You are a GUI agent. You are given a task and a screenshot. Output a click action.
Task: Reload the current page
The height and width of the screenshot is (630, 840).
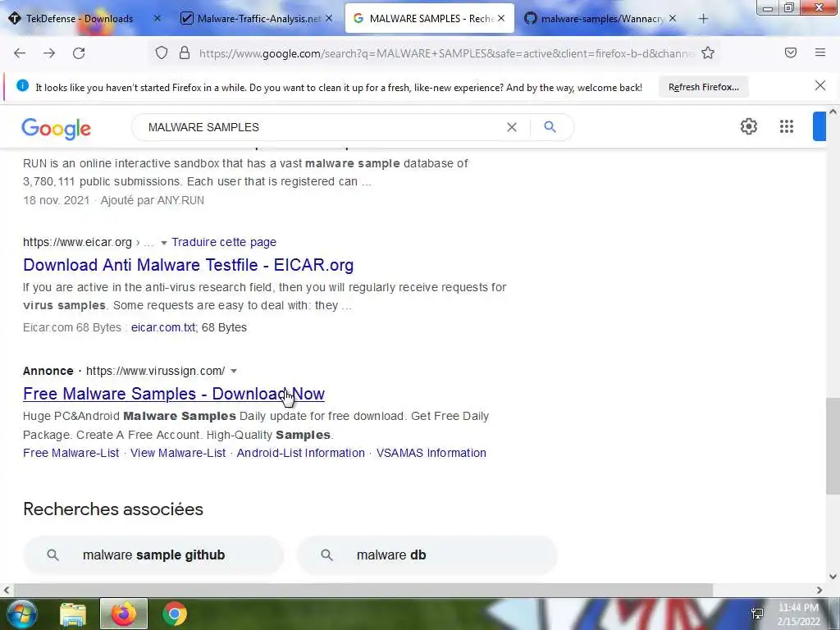click(79, 53)
